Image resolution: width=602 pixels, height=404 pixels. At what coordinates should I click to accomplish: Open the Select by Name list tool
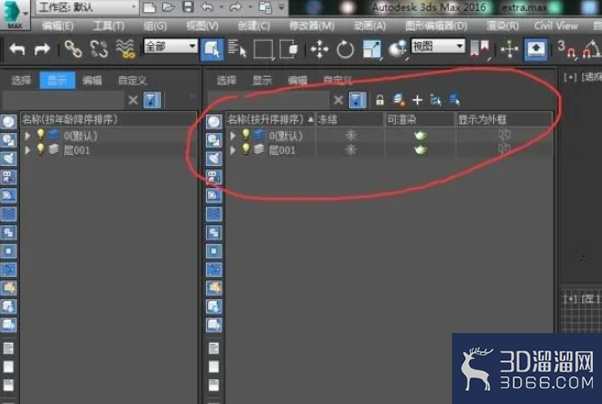[x=237, y=49]
